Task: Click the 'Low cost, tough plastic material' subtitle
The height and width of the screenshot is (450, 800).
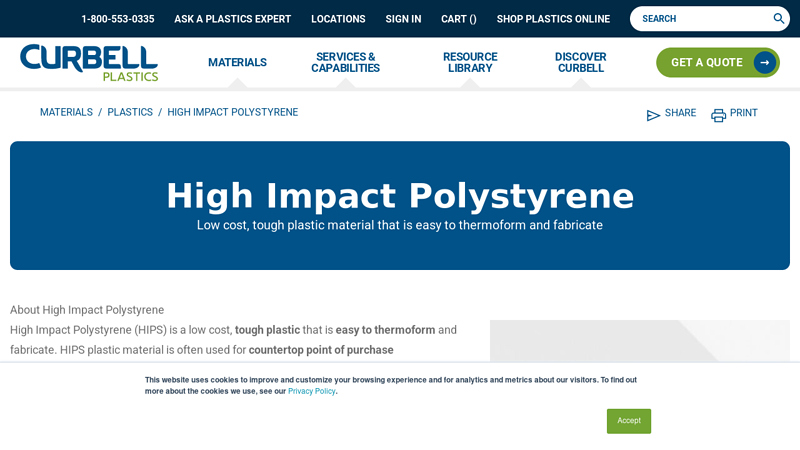Action: pos(399,225)
